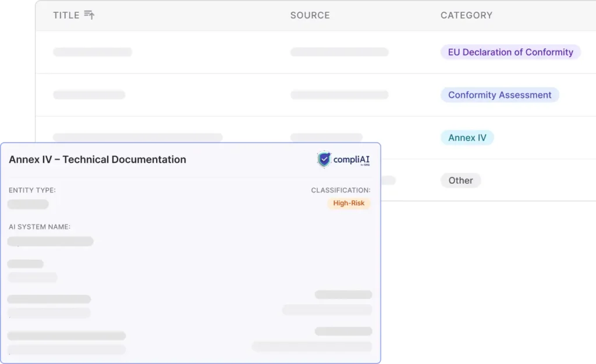
Task: Click the value under AI SYSTEM NAME
Action: point(50,241)
